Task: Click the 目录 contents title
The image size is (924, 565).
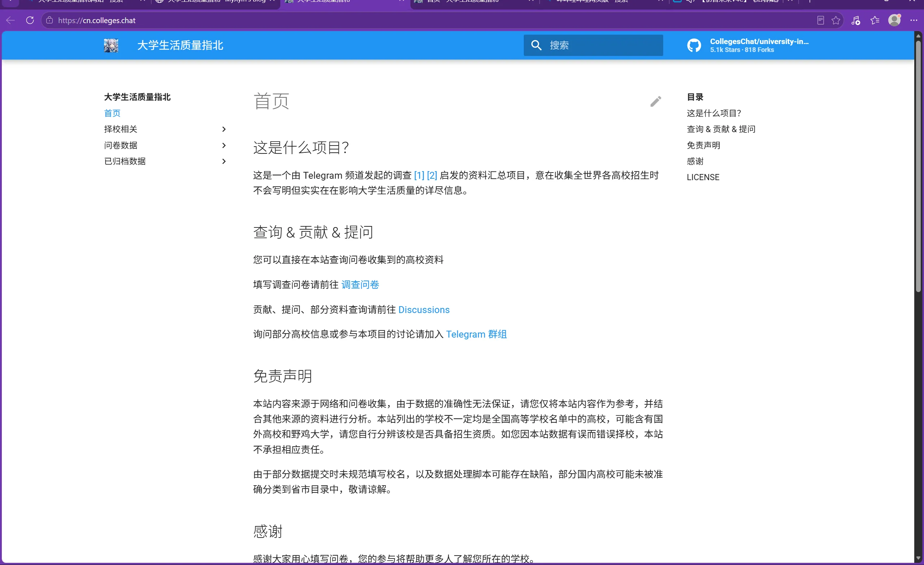Action: [695, 97]
